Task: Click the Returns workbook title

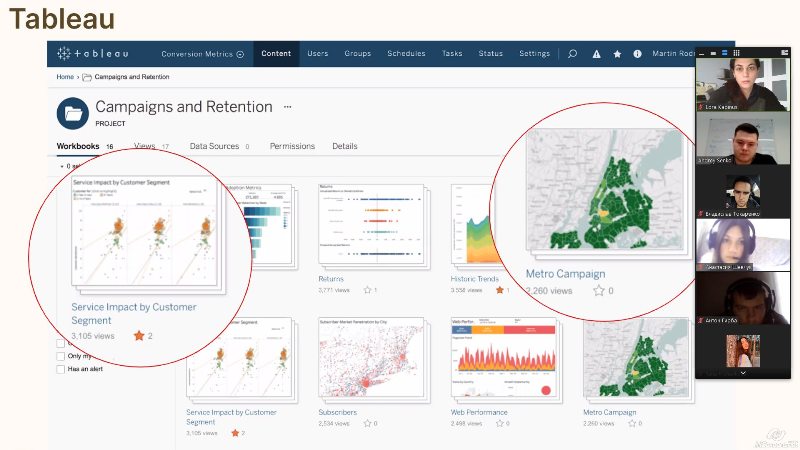Action: click(x=331, y=279)
